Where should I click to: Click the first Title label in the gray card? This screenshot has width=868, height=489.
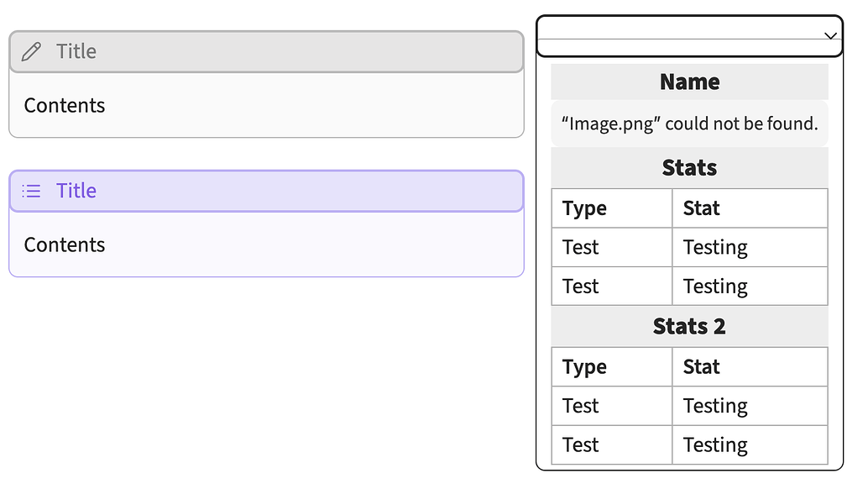coord(76,51)
